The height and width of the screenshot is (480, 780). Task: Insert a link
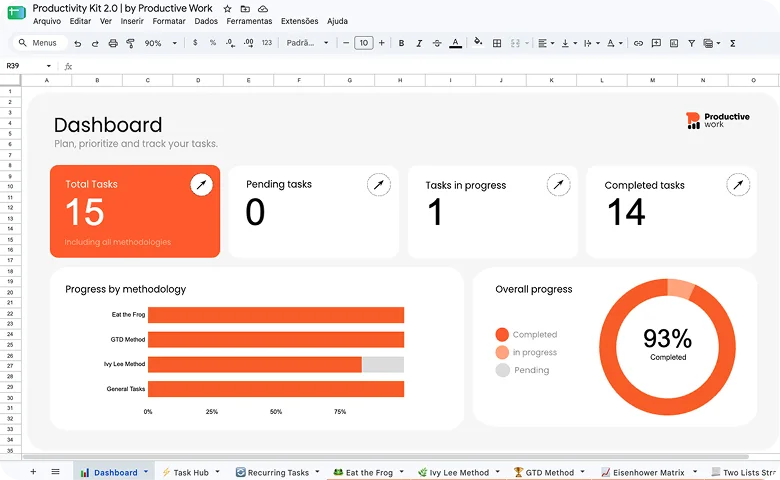[x=638, y=43]
